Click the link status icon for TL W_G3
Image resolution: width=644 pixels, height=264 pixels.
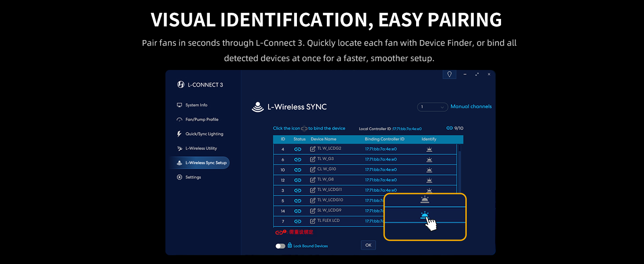coord(298,160)
